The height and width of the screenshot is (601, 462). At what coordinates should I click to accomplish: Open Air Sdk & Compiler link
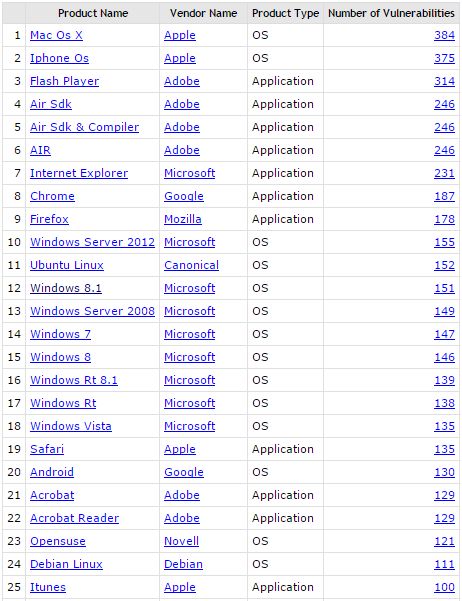(x=84, y=127)
